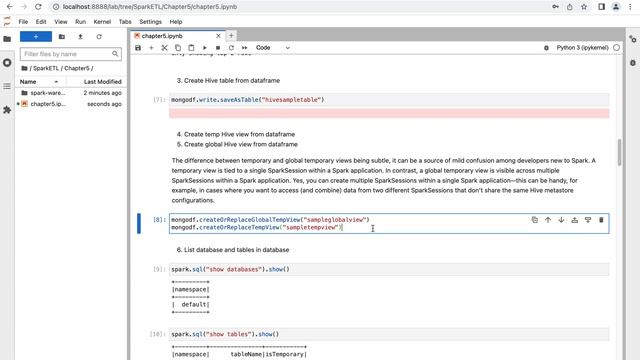Open File Browser sidebar folder icon

tap(7, 39)
